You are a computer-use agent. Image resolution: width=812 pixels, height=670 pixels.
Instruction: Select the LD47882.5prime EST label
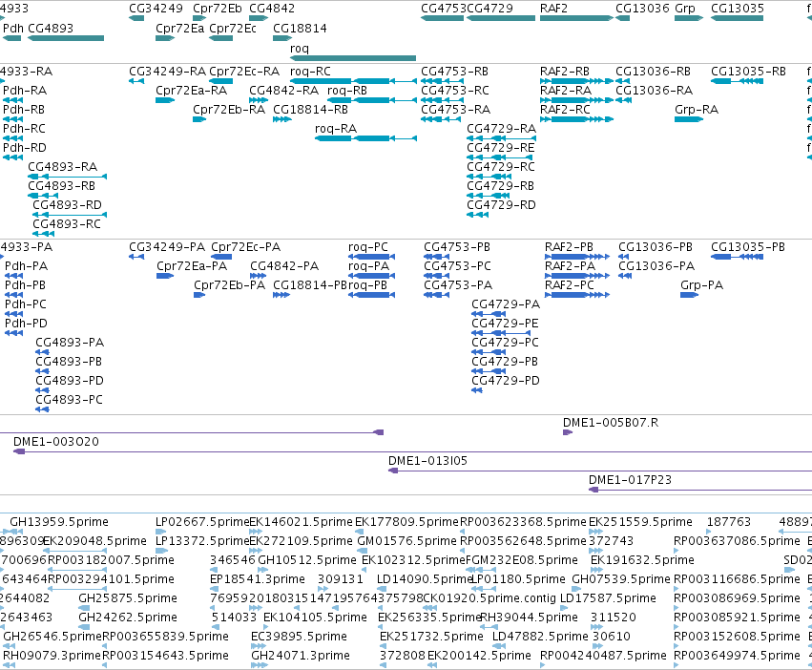(540, 637)
